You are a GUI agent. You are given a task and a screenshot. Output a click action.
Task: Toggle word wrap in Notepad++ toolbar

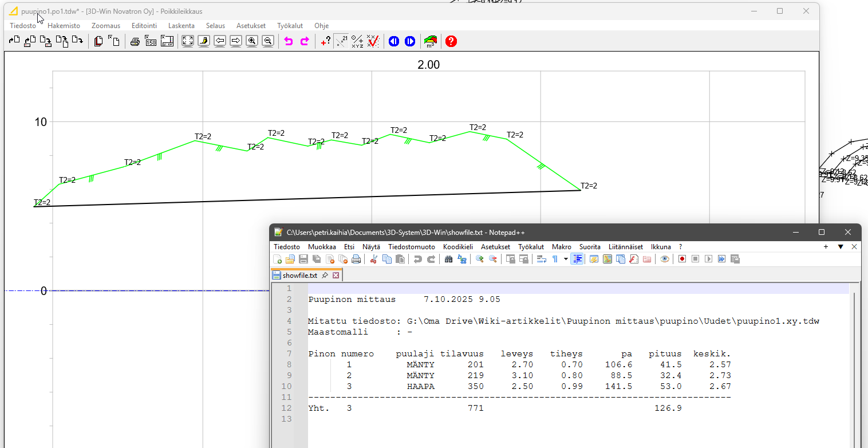click(x=541, y=259)
